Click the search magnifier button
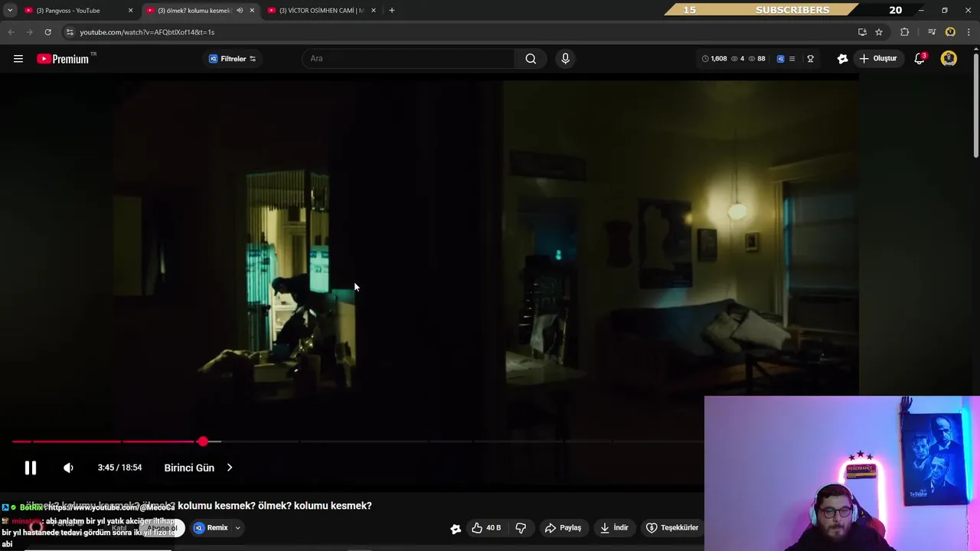The image size is (980, 551). click(x=531, y=59)
